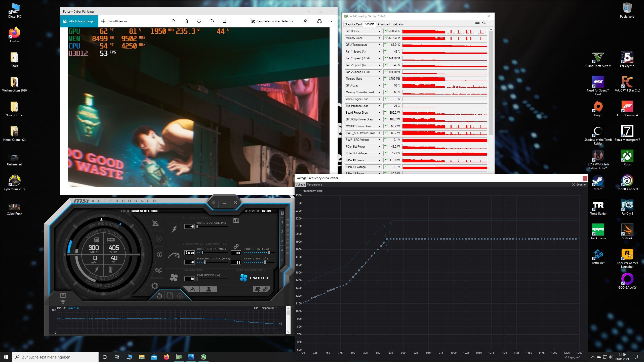The image size is (644, 362).
Task: Open the Video Engine Load dropdown
Action: tap(379, 99)
